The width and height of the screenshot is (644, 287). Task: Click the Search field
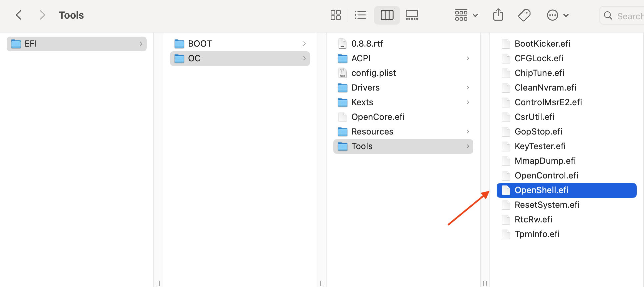622,16
